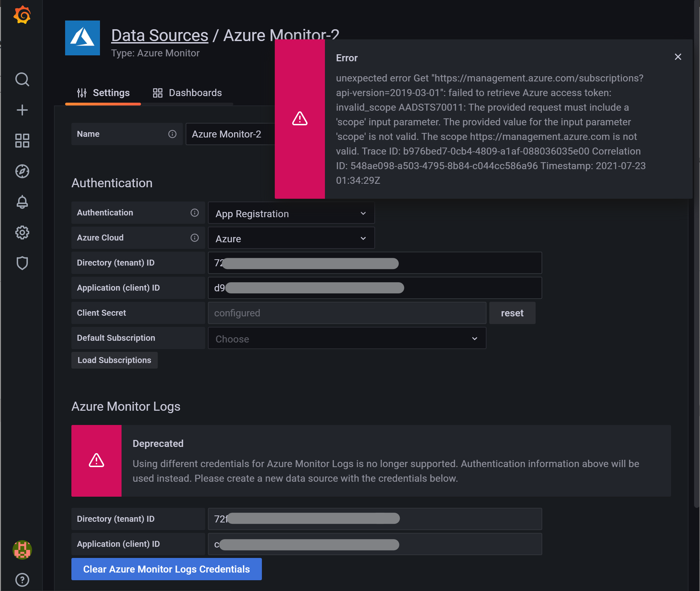Image resolution: width=700 pixels, height=591 pixels.
Task: Open the Authentication dropdown showing App Registration
Action: pos(291,213)
